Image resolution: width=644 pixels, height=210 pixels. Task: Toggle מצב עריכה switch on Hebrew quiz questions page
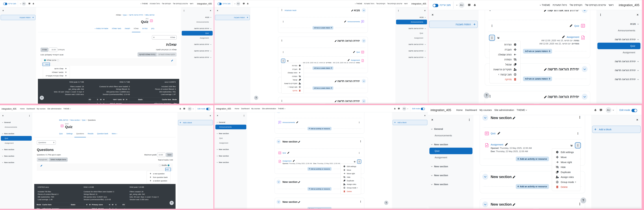pos(5,4)
